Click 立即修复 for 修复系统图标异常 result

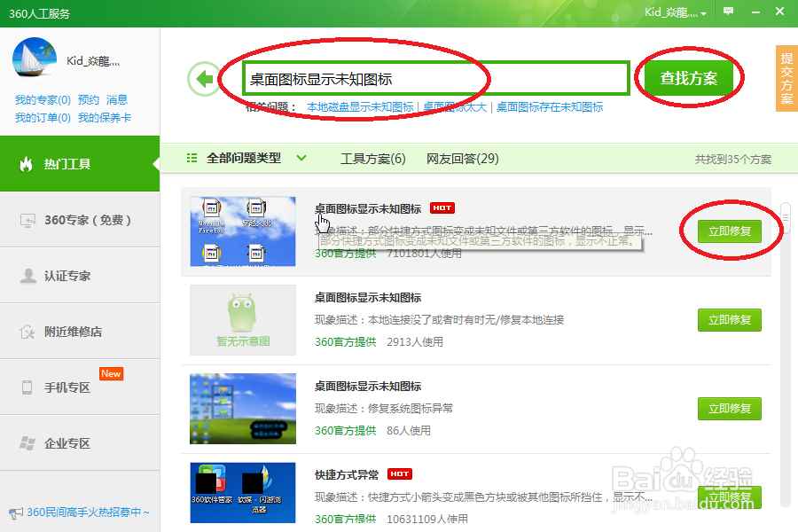tap(730, 409)
